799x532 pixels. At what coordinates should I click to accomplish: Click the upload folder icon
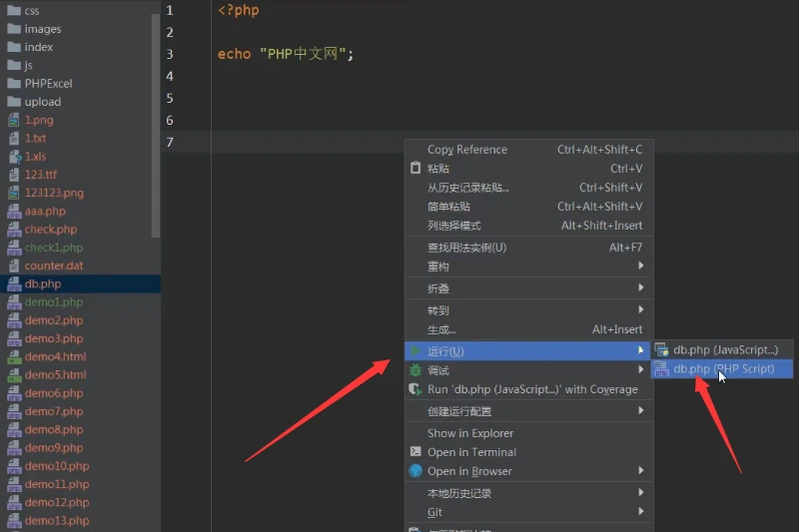pos(14,101)
